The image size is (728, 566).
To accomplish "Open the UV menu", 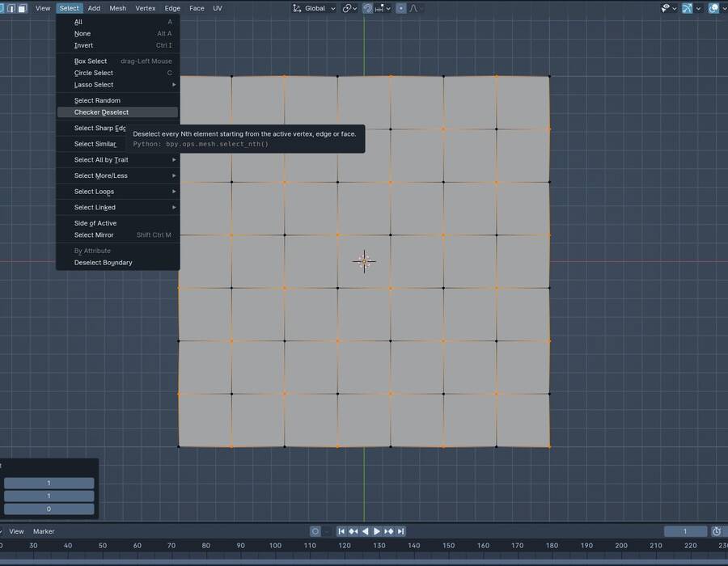I will [218, 8].
